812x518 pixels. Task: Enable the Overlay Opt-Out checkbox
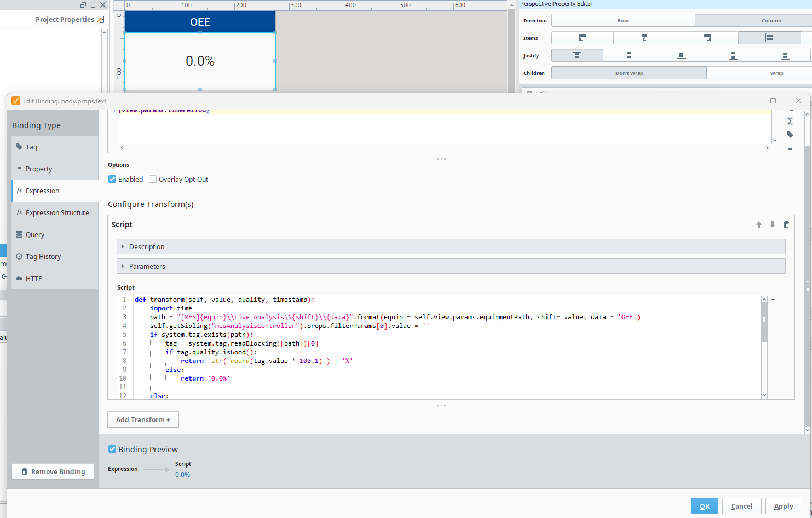tap(153, 179)
